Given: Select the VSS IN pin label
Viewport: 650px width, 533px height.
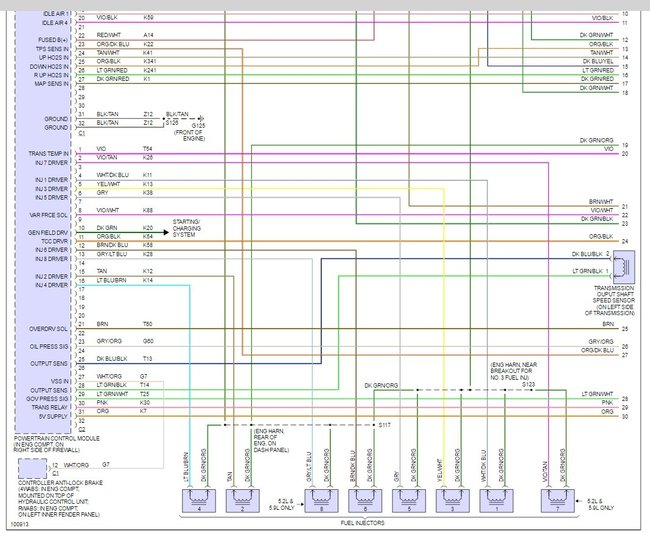Looking at the screenshot, I should tap(60, 381).
